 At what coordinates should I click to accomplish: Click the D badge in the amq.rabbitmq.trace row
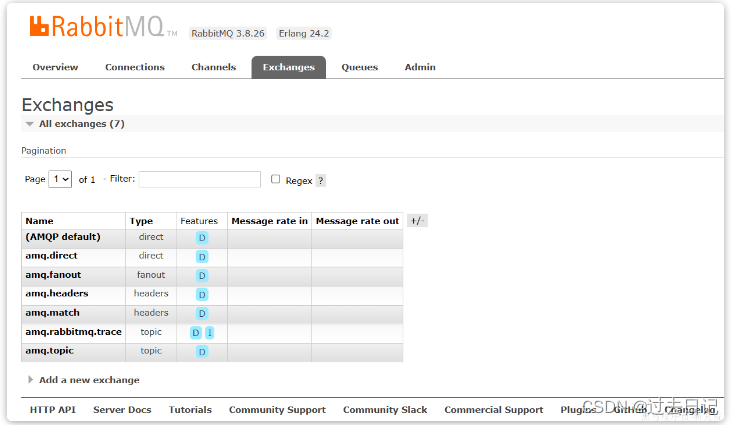click(196, 333)
